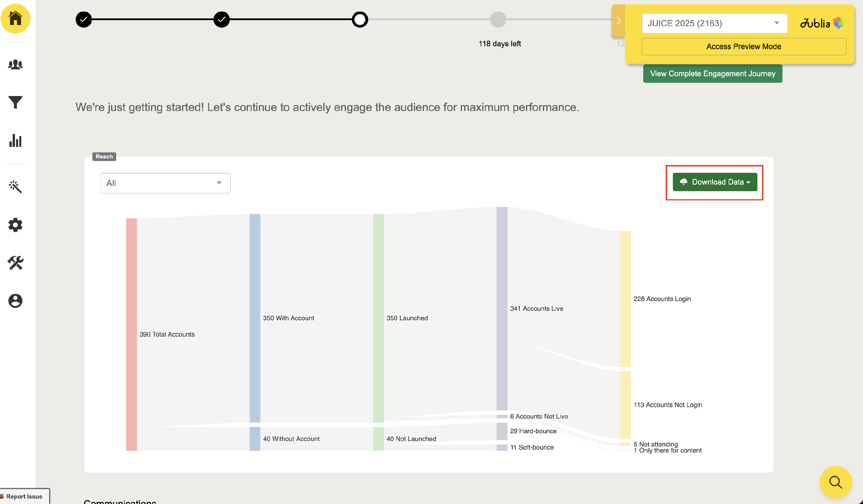Click the pink 390 Total Accounts bar
Screen dimensions: 863x504
click(131, 334)
